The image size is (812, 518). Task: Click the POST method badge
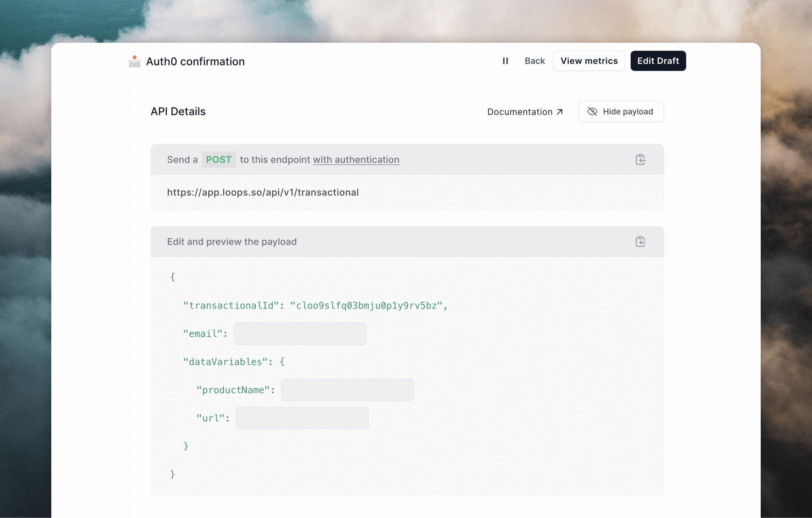(x=219, y=160)
